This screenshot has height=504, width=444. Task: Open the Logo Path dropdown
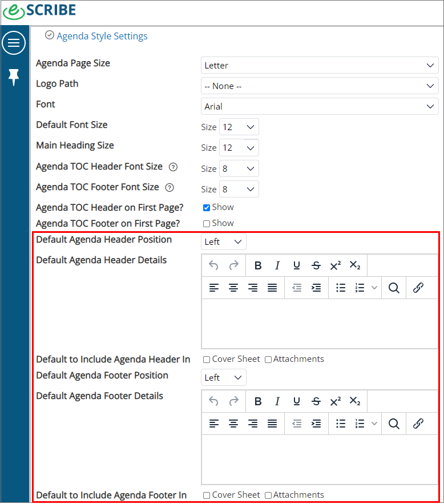(320, 86)
